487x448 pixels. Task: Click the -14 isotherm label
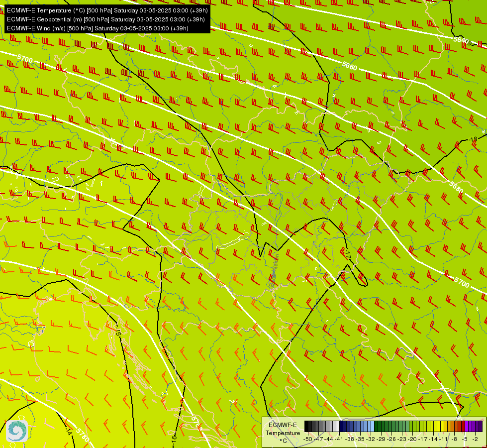tap(69, 432)
